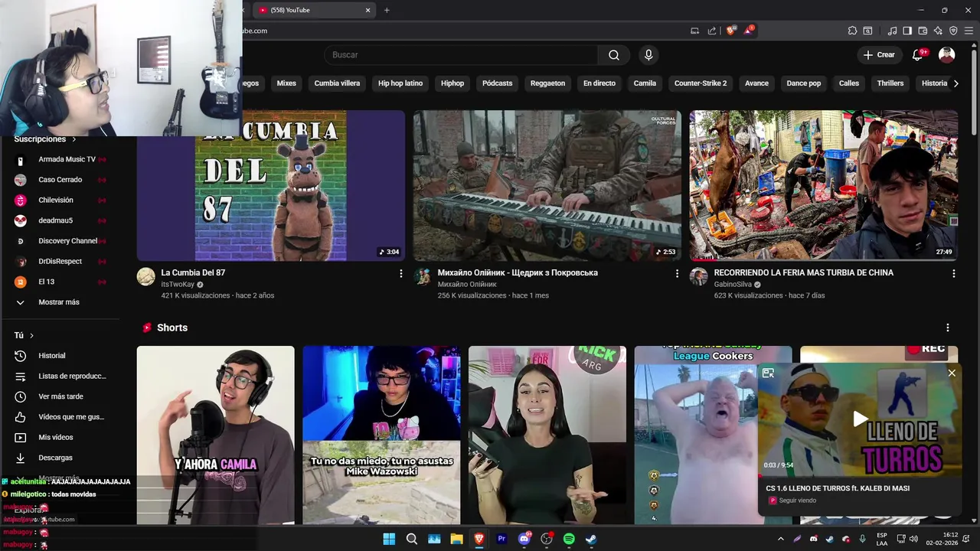
Task: Expand Tú section chevron
Action: (31, 335)
